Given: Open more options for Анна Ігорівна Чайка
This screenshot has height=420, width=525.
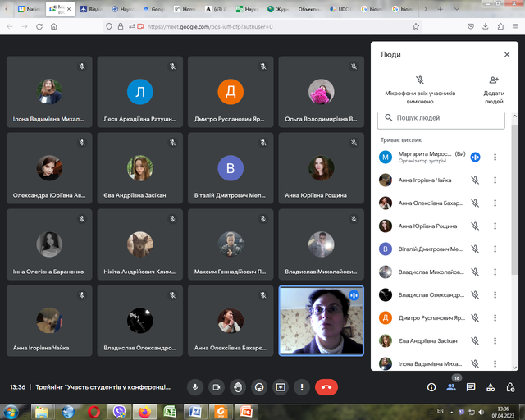Looking at the screenshot, I should click(495, 180).
